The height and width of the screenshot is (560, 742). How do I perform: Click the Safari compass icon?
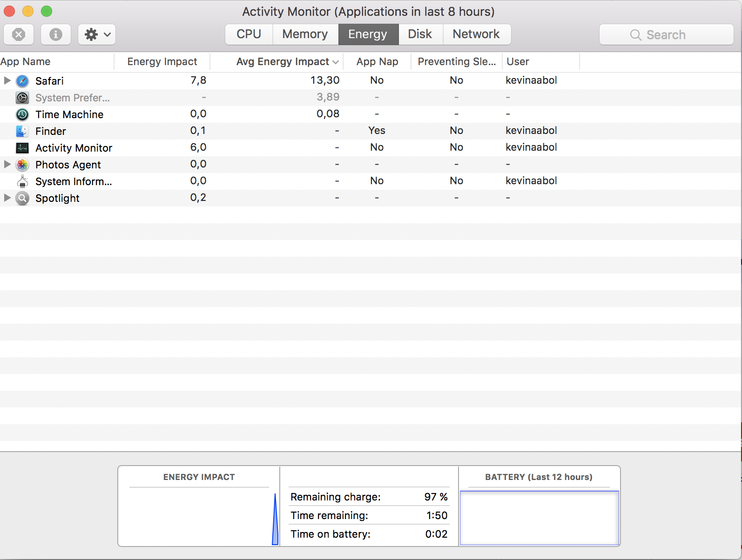point(22,81)
